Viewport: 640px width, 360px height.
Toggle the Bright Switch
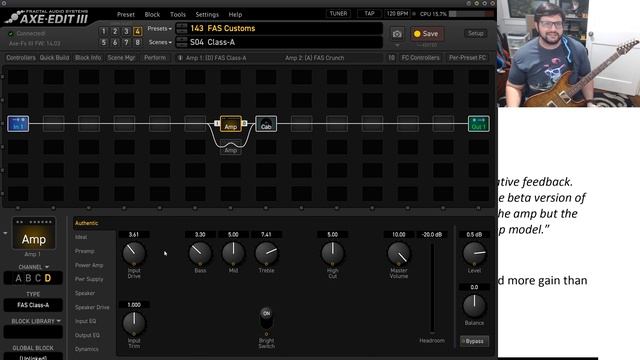coord(266,318)
